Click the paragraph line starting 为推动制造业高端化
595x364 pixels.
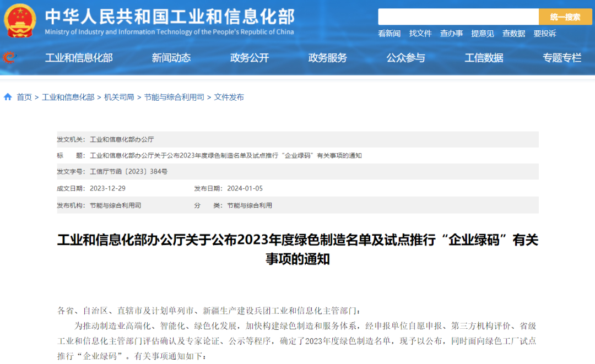[x=305, y=326]
